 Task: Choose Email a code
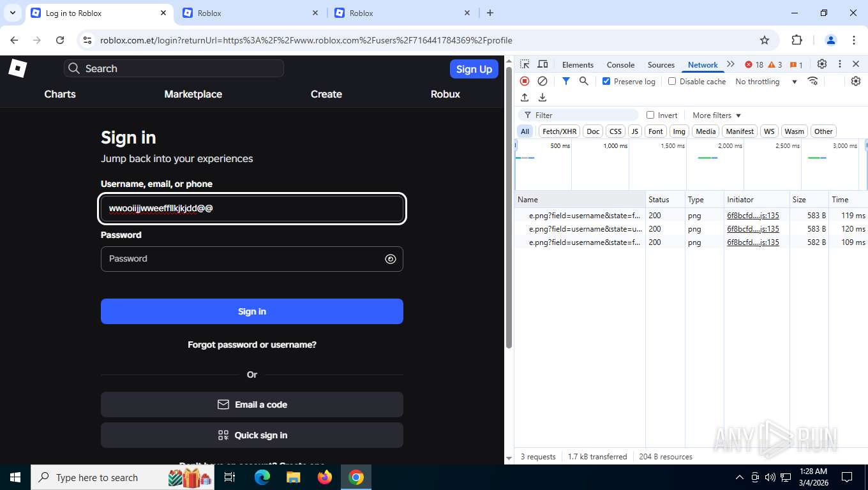pyautogui.click(x=252, y=405)
